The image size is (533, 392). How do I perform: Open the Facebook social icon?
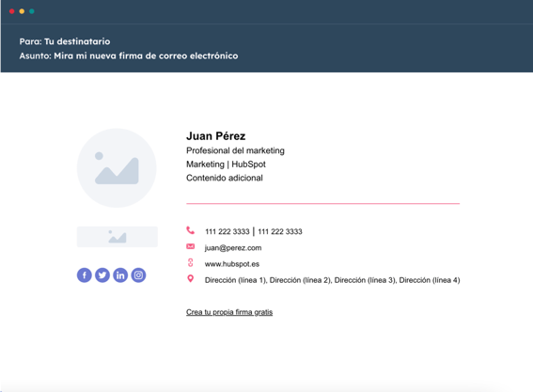(x=85, y=275)
